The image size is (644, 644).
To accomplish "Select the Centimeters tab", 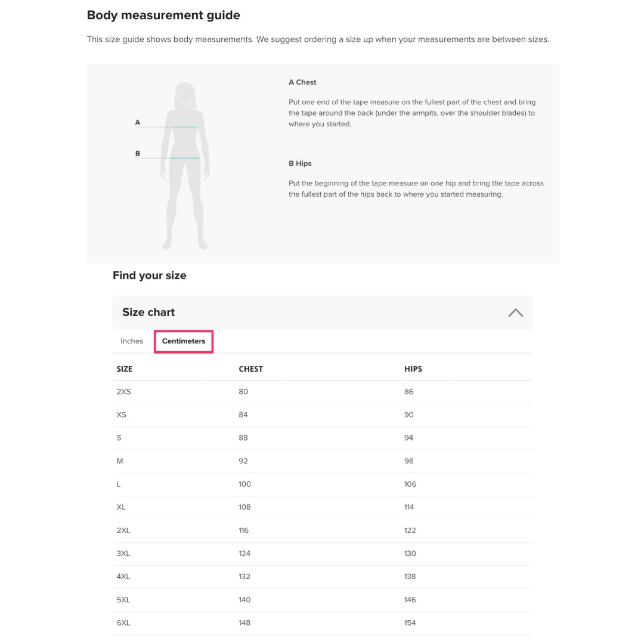I will pyautogui.click(x=184, y=341).
